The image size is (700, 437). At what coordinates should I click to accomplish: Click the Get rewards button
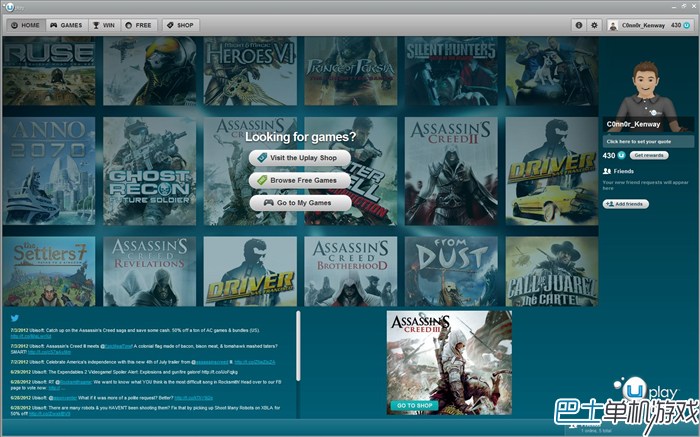coord(649,155)
